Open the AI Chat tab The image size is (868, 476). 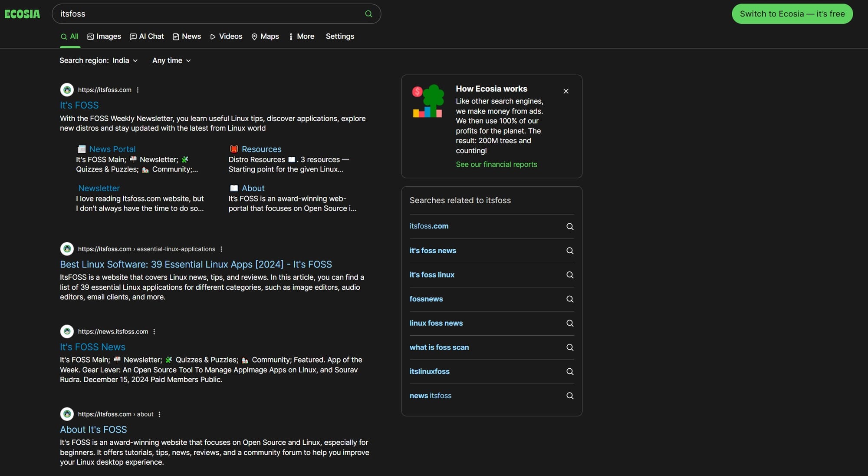(147, 36)
